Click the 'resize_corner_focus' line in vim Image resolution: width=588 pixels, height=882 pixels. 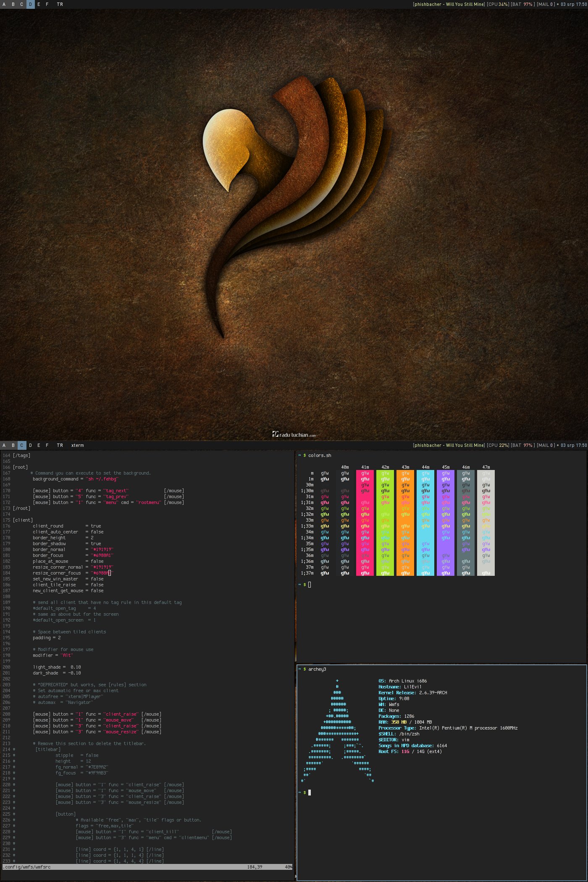[x=73, y=573]
